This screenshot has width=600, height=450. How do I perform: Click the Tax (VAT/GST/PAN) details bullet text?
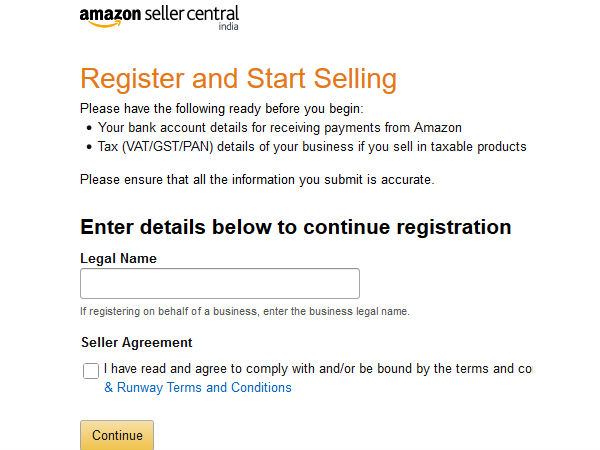tap(312, 147)
